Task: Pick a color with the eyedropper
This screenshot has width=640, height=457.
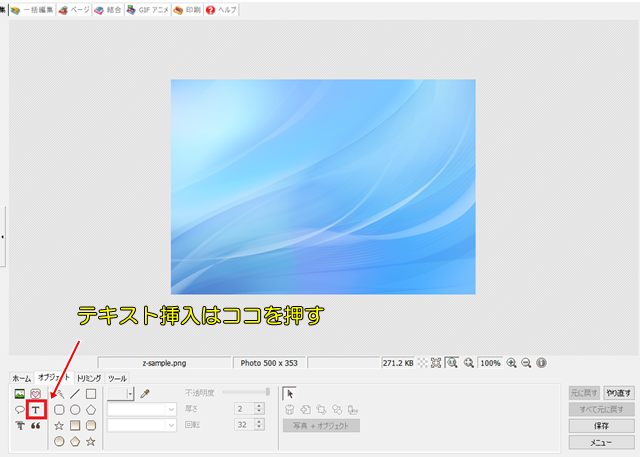Action: coord(144,394)
